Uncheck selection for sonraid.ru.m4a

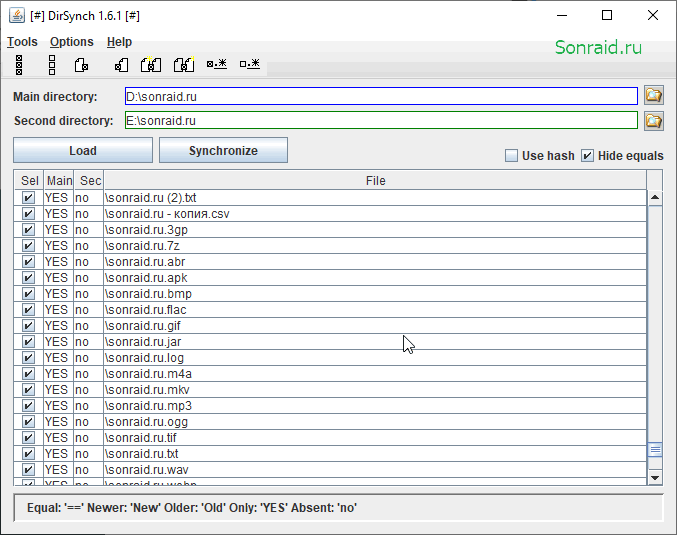coord(28,374)
